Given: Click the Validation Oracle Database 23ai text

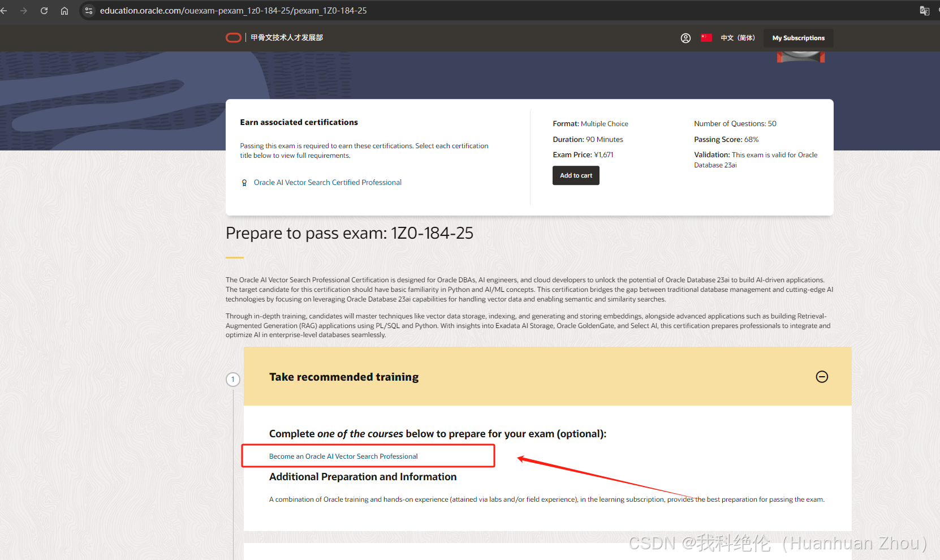Looking at the screenshot, I should [x=756, y=160].
